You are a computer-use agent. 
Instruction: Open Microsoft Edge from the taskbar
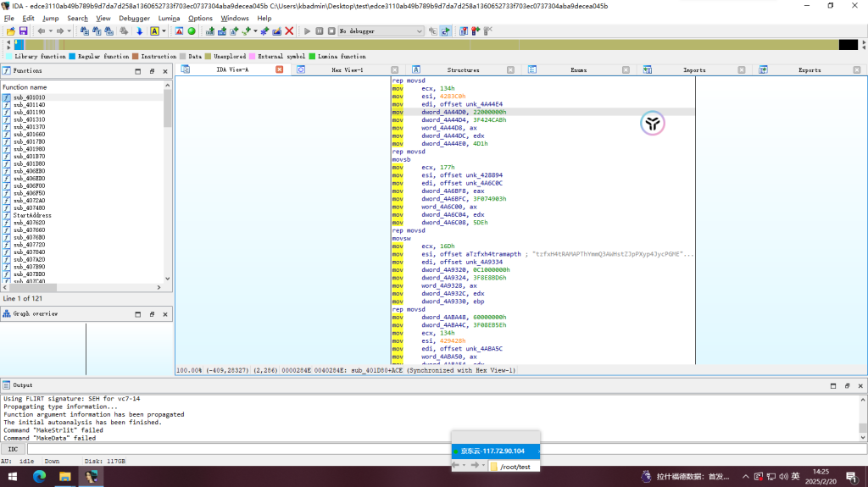[x=39, y=476]
